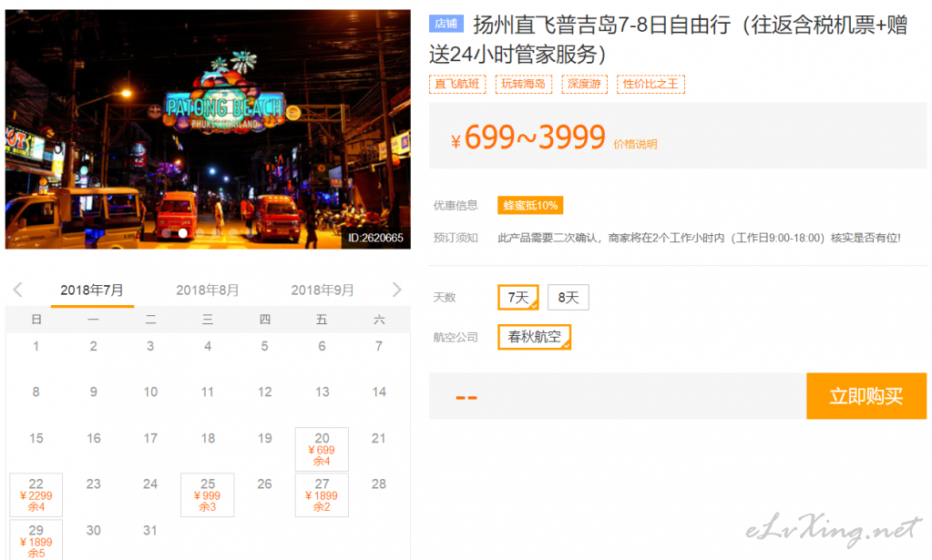This screenshot has height=560, width=932.
Task: Click calendar date 10
Action: [x=150, y=392]
